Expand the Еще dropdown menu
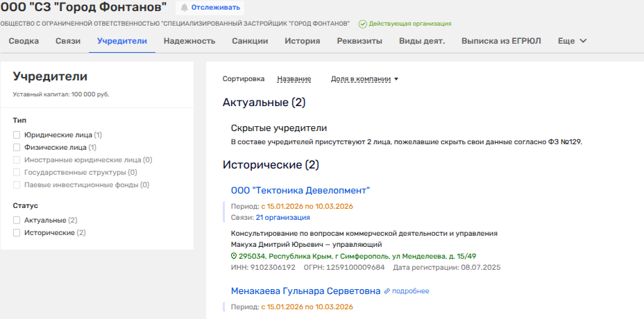Screen dimensions: 644x319 [x=572, y=41]
